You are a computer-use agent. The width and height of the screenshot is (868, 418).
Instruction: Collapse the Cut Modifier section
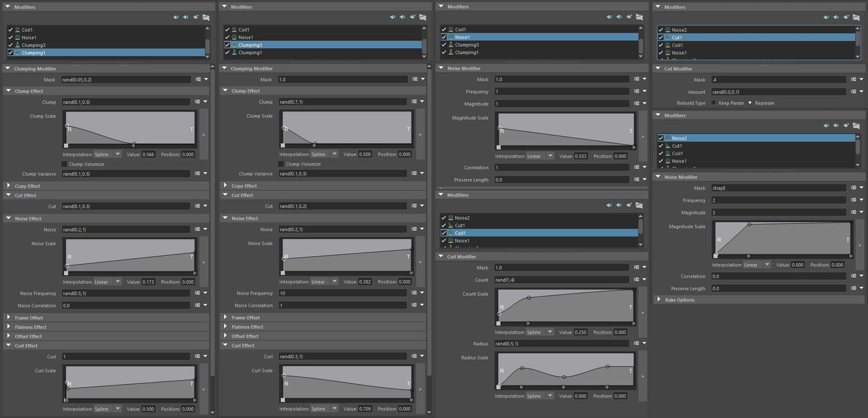click(658, 69)
